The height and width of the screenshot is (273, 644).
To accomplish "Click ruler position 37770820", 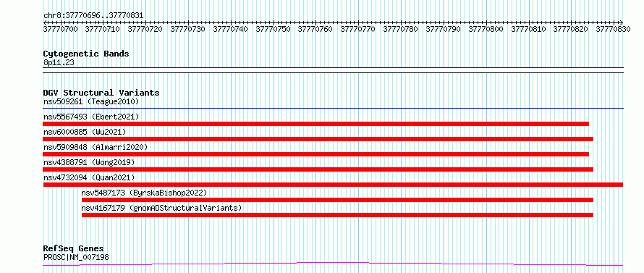I will click(x=571, y=29).
